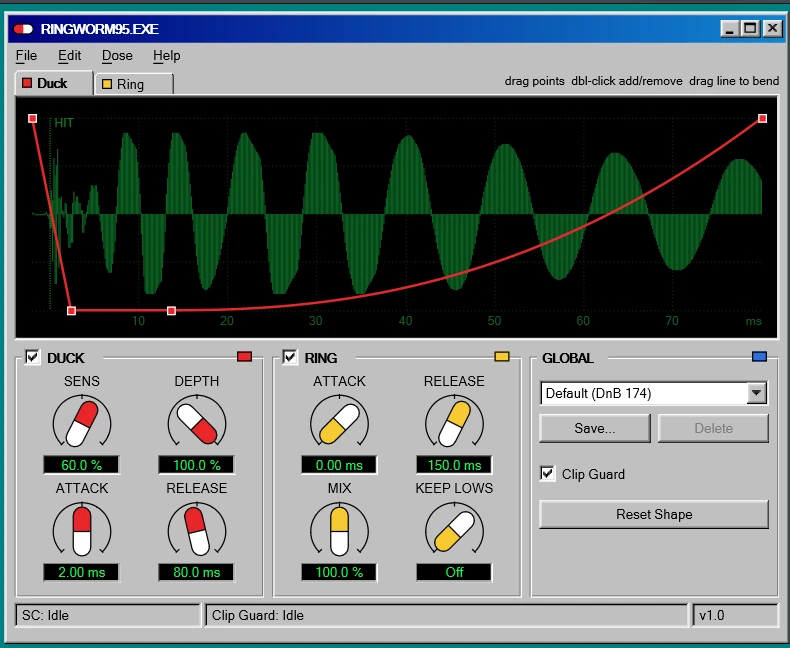
Task: Select the first bottom envelope point
Action: pyautogui.click(x=72, y=310)
